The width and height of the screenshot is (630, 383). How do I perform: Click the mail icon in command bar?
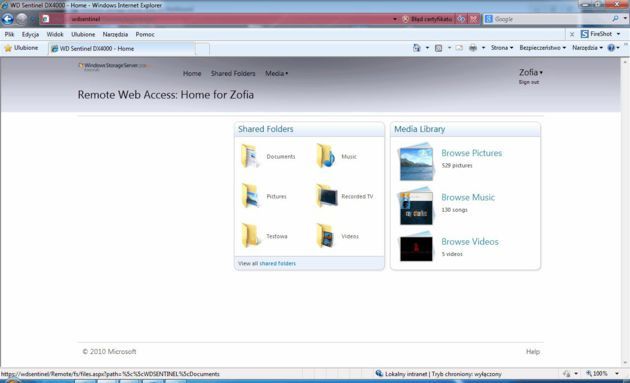(x=459, y=48)
